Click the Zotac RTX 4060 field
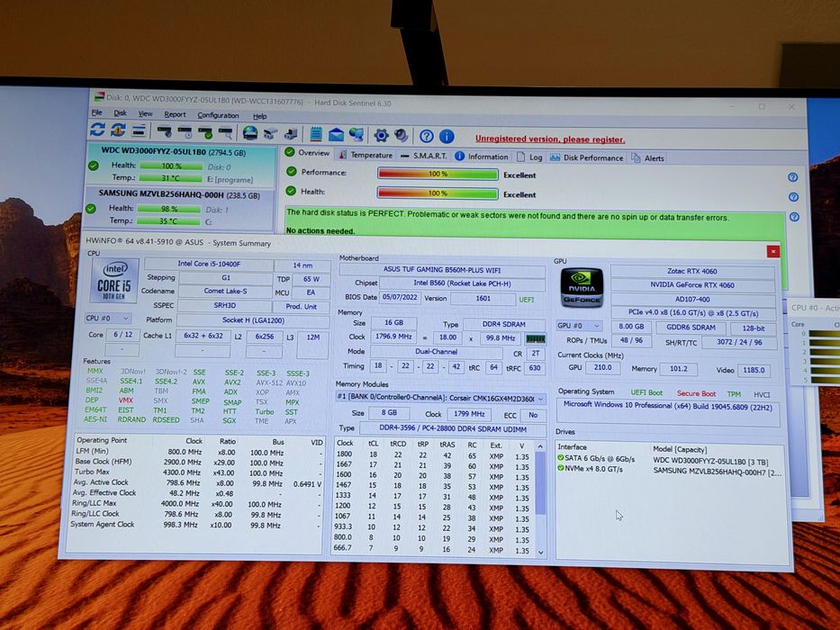The image size is (840, 630). pos(691,271)
